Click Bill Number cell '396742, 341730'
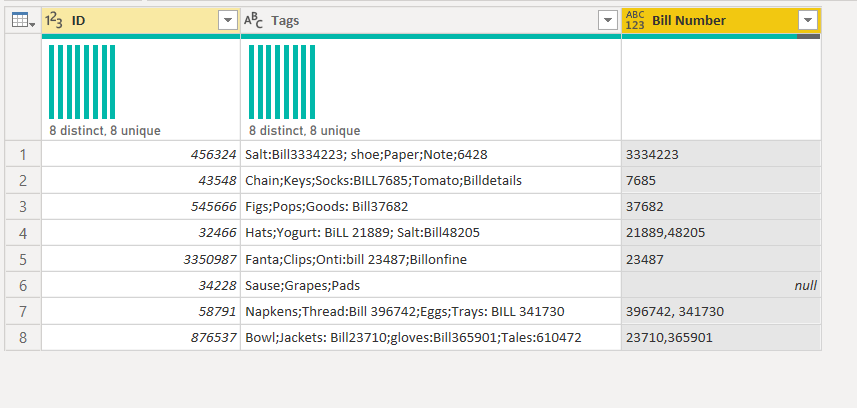Screen dimensions: 857x408 [x=721, y=312]
